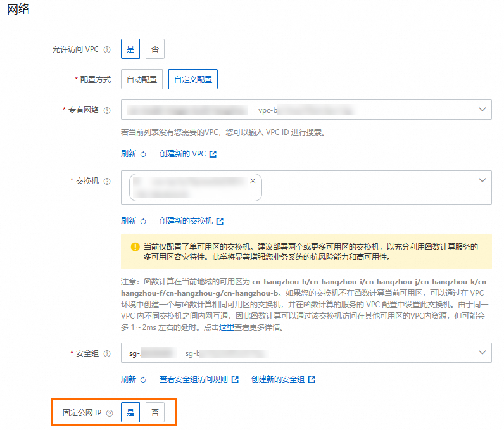This screenshot has width=504, height=430.
Task: Choose 自定义配置 as the configuration method
Action: pos(193,79)
